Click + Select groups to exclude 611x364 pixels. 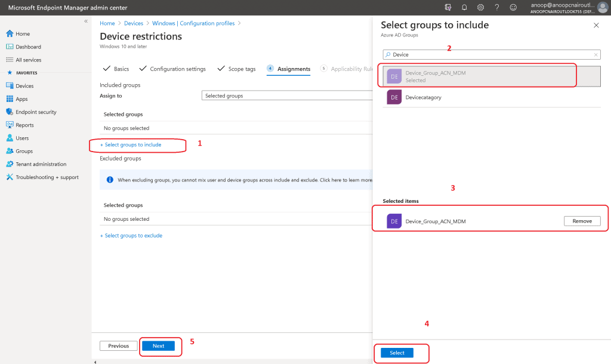(x=131, y=235)
